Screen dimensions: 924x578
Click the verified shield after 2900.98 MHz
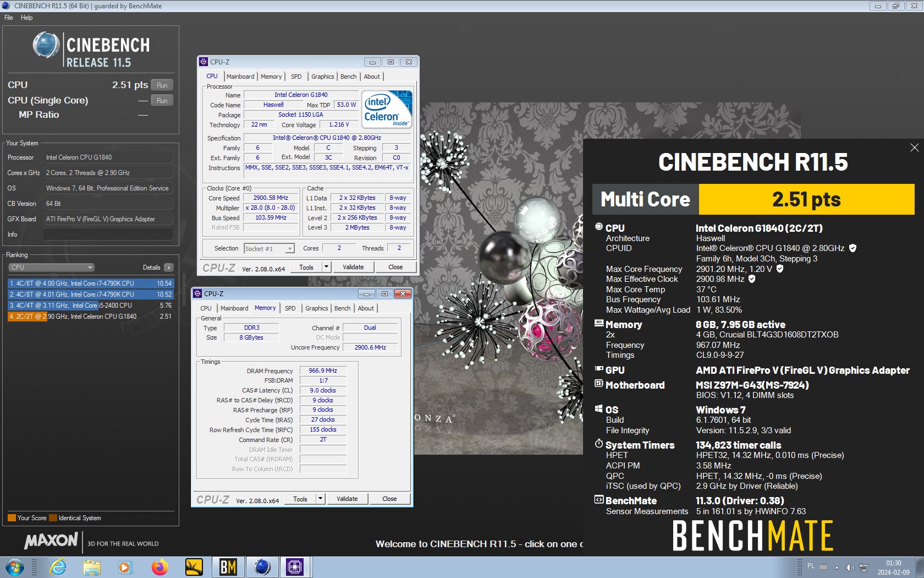click(752, 279)
